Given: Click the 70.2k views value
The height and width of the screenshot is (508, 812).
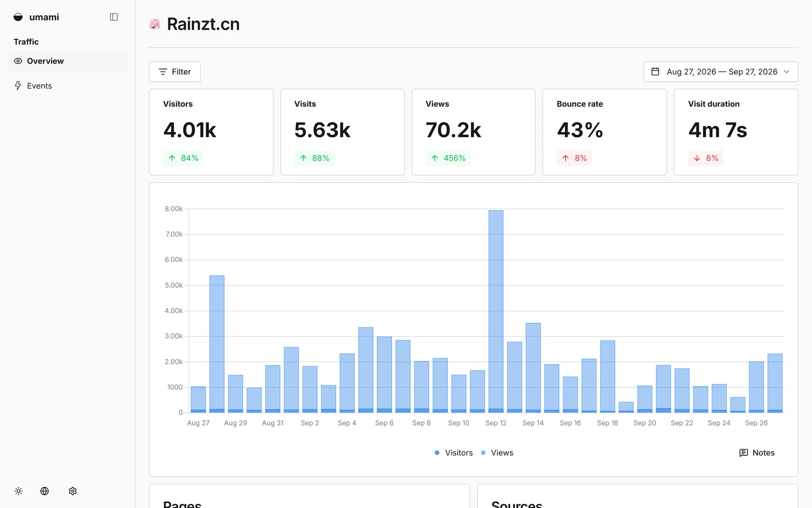Looking at the screenshot, I should (453, 130).
